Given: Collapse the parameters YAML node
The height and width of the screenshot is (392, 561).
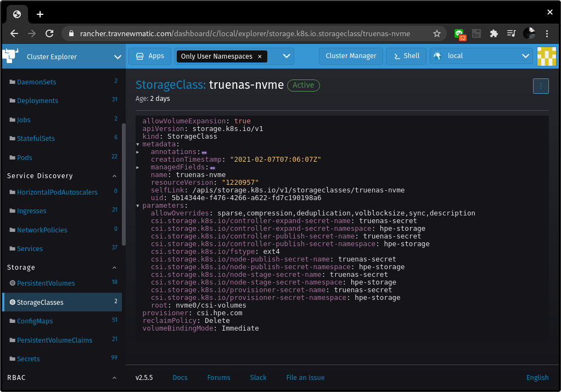Looking at the screenshot, I should pos(138,206).
